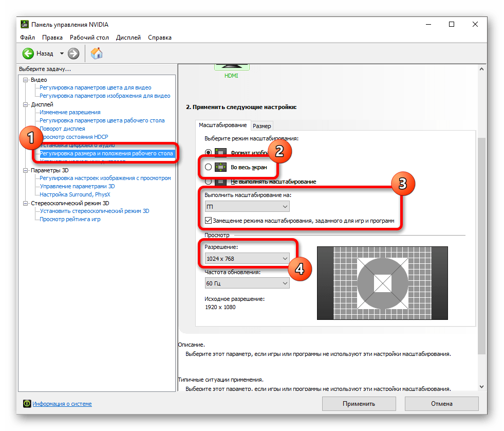
Task: Click the Forward arrow icon in toolbar
Action: click(73, 53)
